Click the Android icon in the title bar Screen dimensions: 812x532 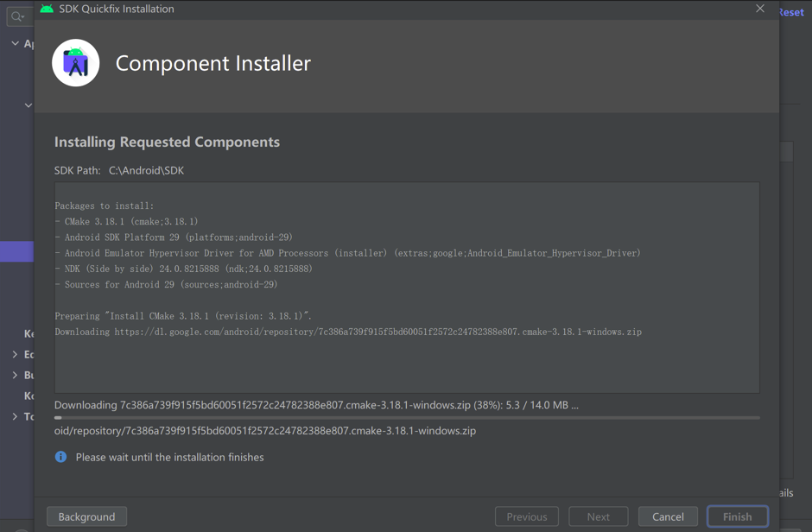[47, 9]
